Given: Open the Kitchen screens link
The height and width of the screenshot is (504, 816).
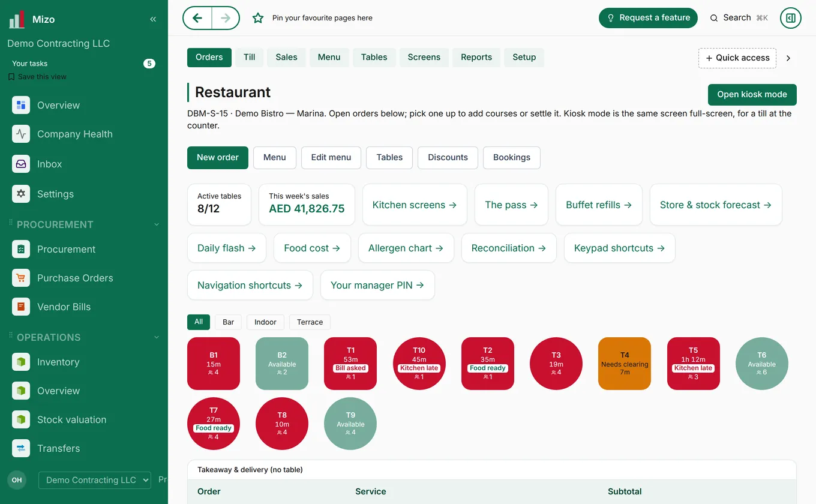Looking at the screenshot, I should [x=415, y=205].
